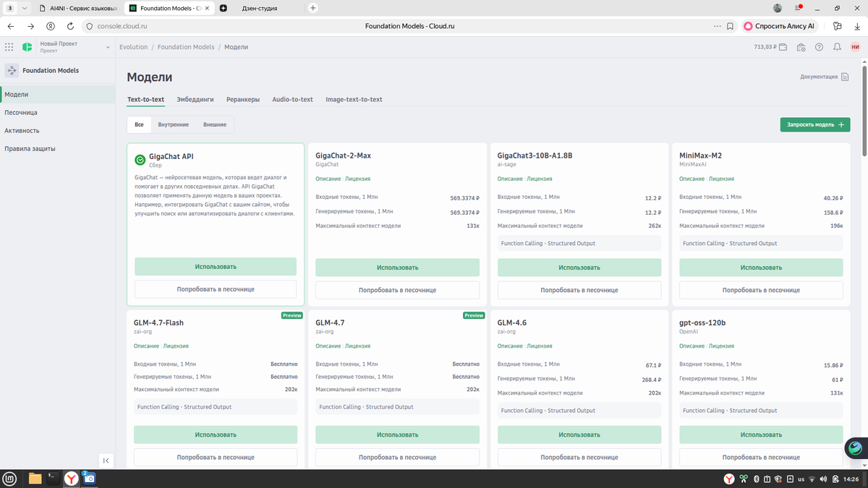
Task: Open the green assistant bubble at bottom right
Action: point(856,449)
